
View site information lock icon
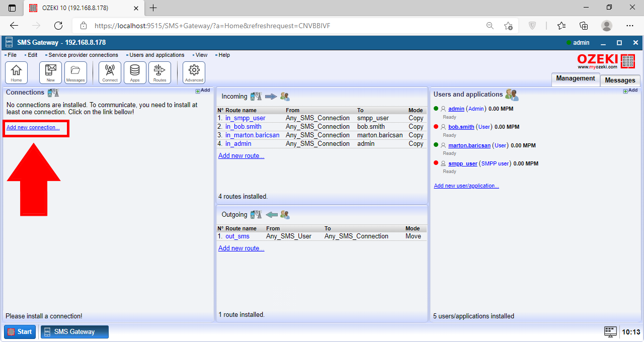pyautogui.click(x=84, y=26)
